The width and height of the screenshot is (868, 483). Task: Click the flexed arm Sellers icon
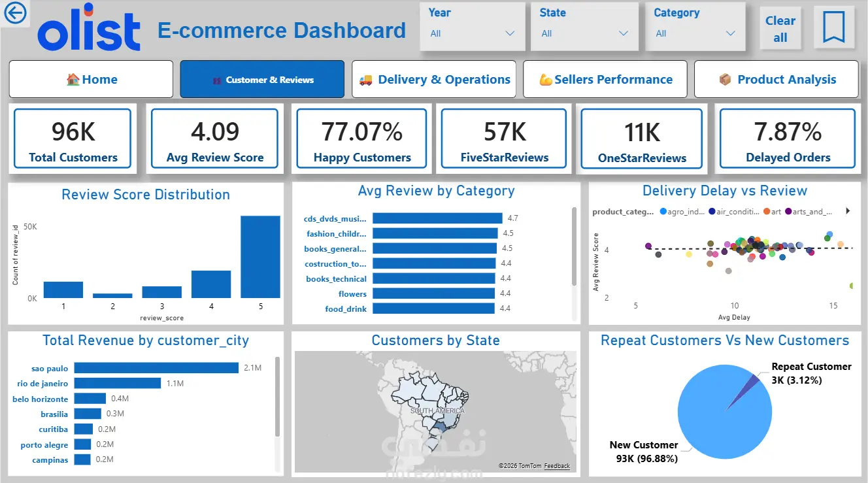pyautogui.click(x=545, y=80)
